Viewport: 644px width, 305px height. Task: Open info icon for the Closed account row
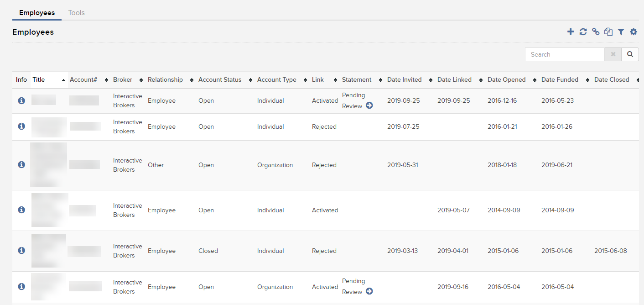pos(21,251)
